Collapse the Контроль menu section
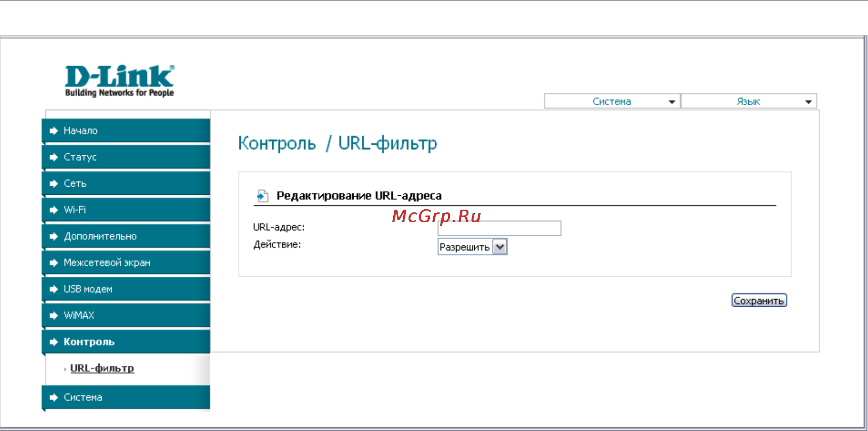Screen dimensions: 868x431 126,342
